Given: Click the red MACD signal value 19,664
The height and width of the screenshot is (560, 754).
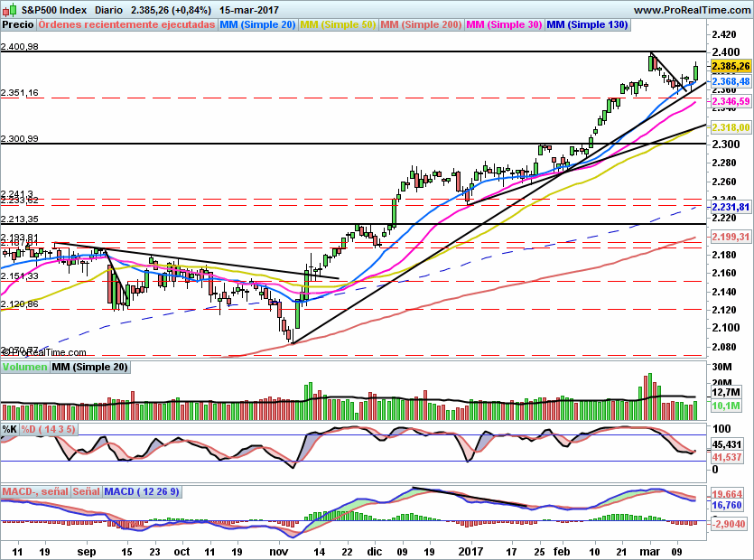Looking at the screenshot, I should (727, 494).
